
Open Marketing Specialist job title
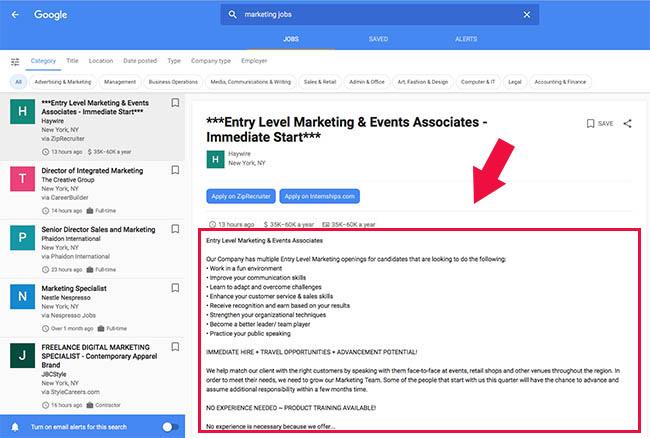click(74, 288)
